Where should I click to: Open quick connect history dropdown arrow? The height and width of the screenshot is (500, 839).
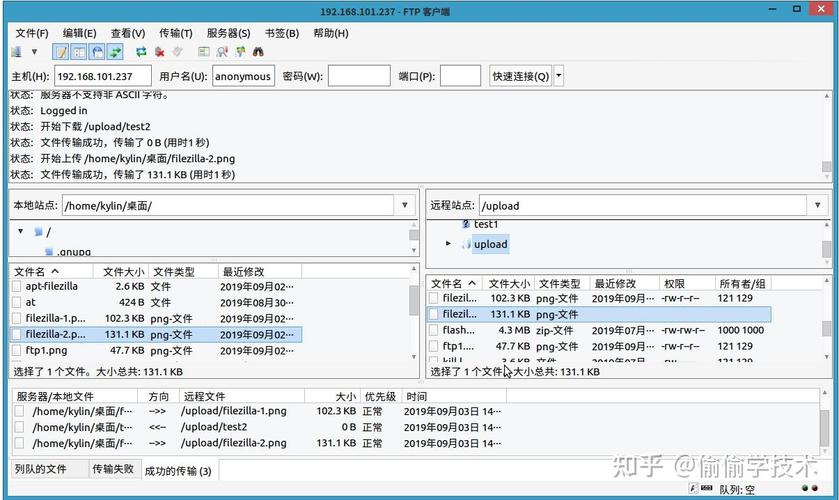click(558, 76)
